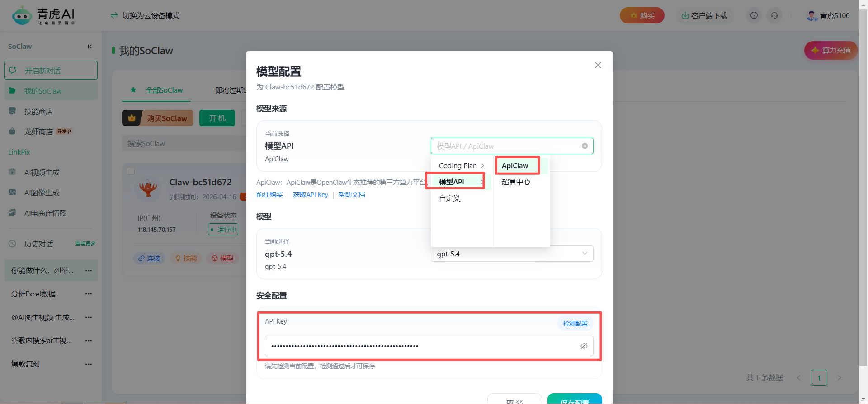Go to the previous page arrow
This screenshot has height=404, width=868.
pyautogui.click(x=799, y=378)
